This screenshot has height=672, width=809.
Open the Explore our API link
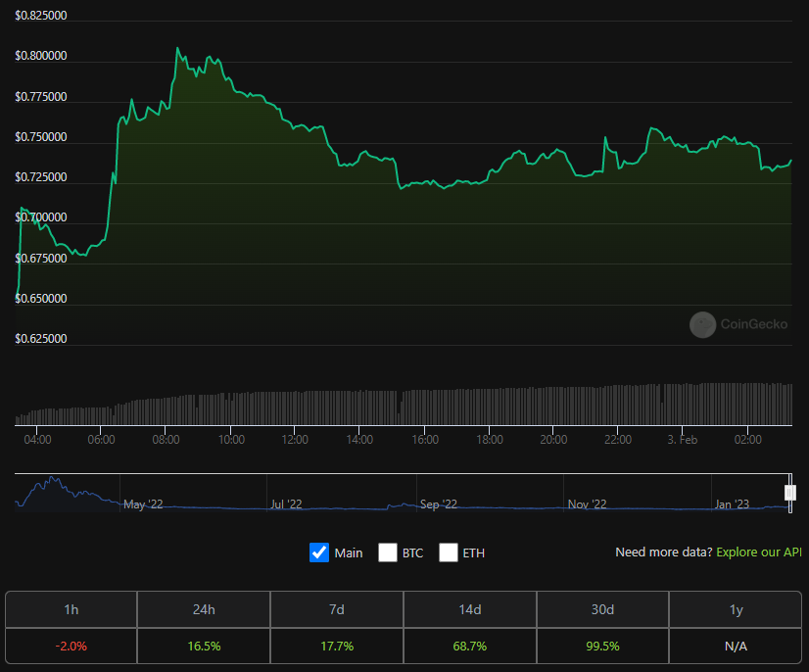pos(759,552)
